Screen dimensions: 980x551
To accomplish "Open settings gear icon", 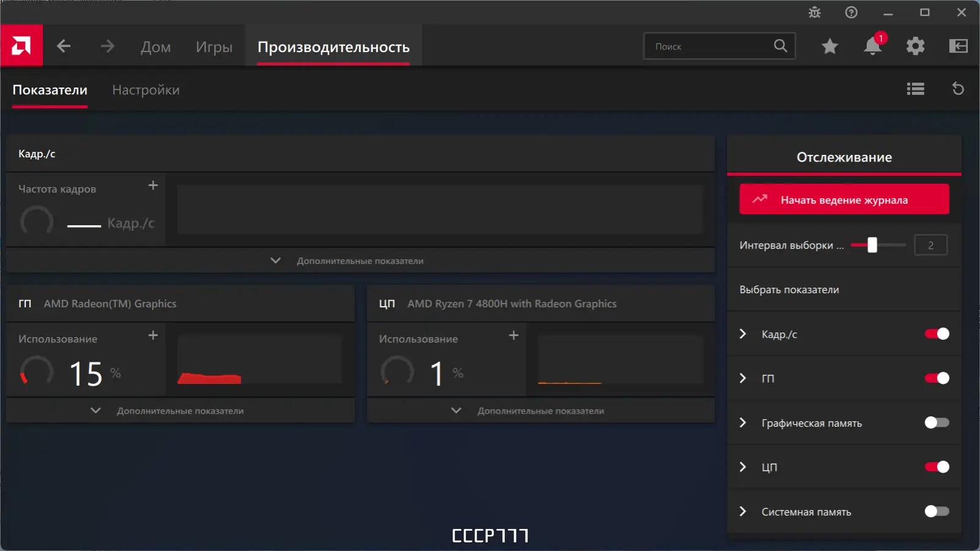I will tap(916, 46).
